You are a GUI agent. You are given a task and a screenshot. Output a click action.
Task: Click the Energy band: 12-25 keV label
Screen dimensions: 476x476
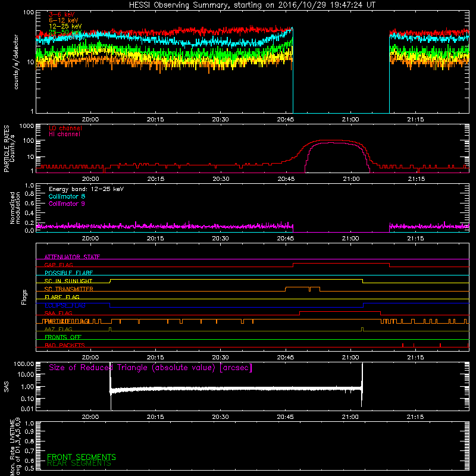[x=86, y=189]
